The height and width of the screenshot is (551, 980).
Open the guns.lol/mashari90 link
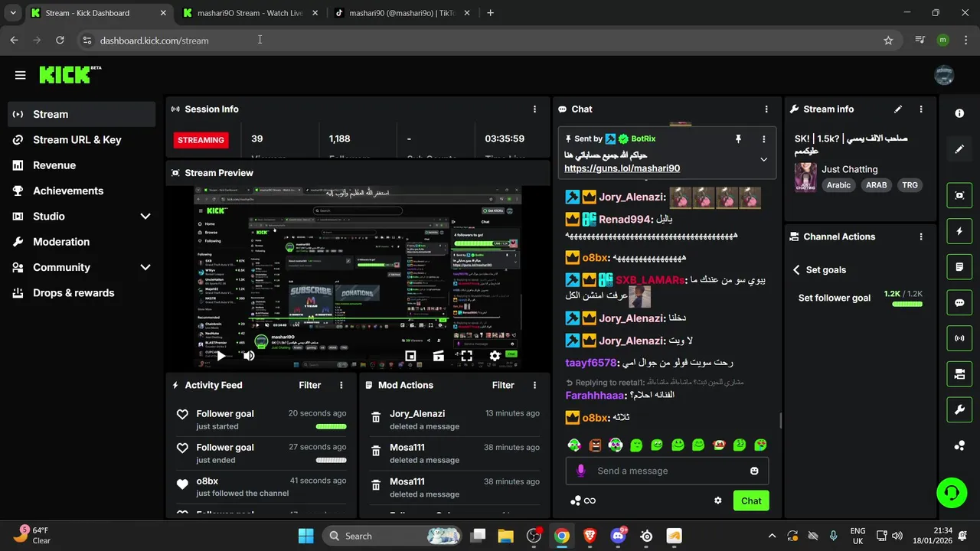pyautogui.click(x=622, y=168)
